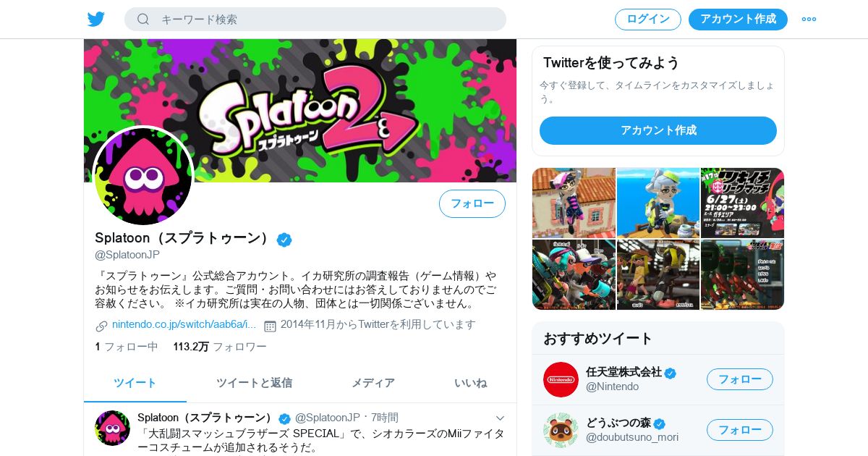This screenshot has width=868, height=456.
Task: Click the header アカウント作成 button
Action: (738, 20)
